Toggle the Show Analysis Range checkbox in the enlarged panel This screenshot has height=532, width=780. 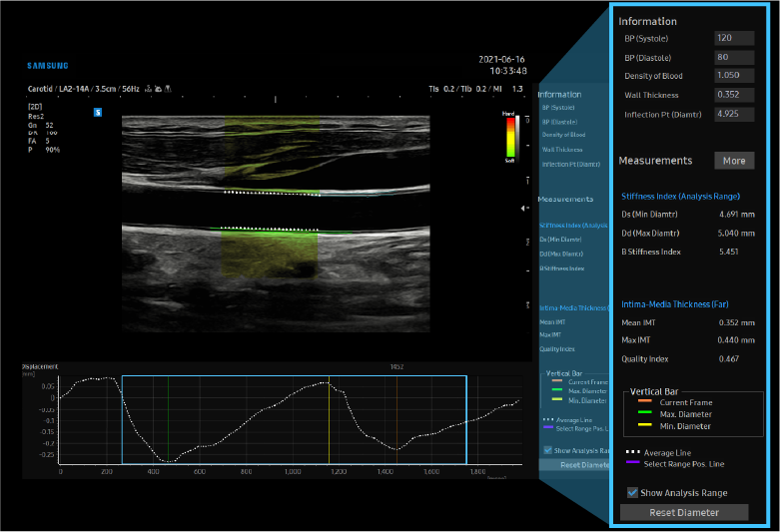[632, 493]
